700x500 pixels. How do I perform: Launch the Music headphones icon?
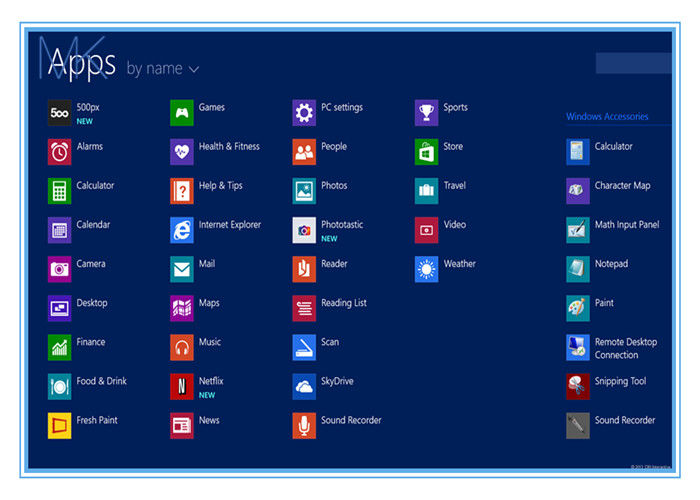pos(182,347)
